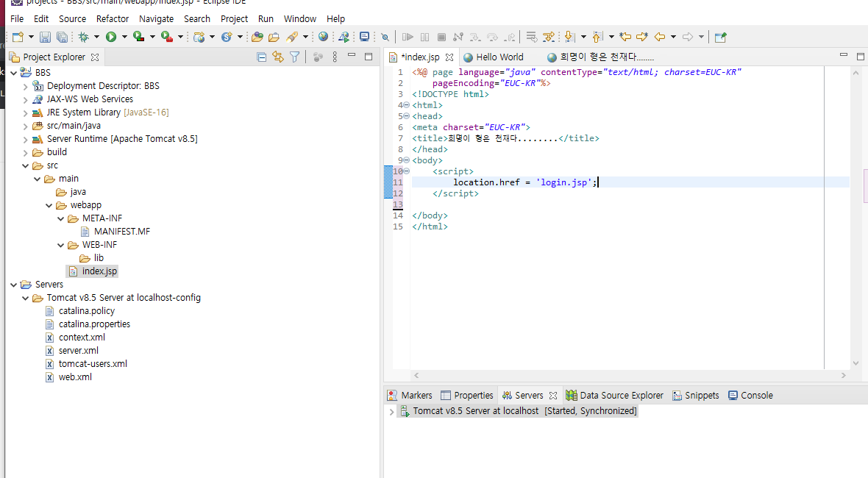
Task: Place cursor after 'login.jsp'; in code line 11
Action: click(x=599, y=182)
